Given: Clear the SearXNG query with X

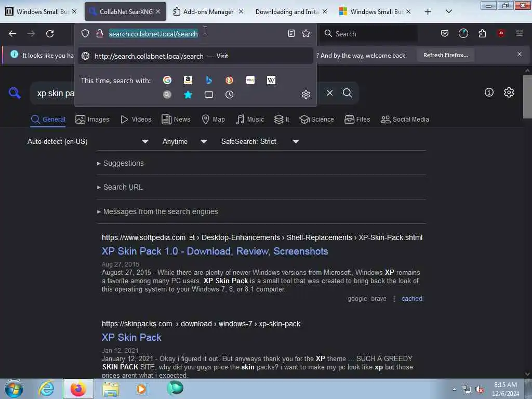Looking at the screenshot, I should (x=329, y=92).
